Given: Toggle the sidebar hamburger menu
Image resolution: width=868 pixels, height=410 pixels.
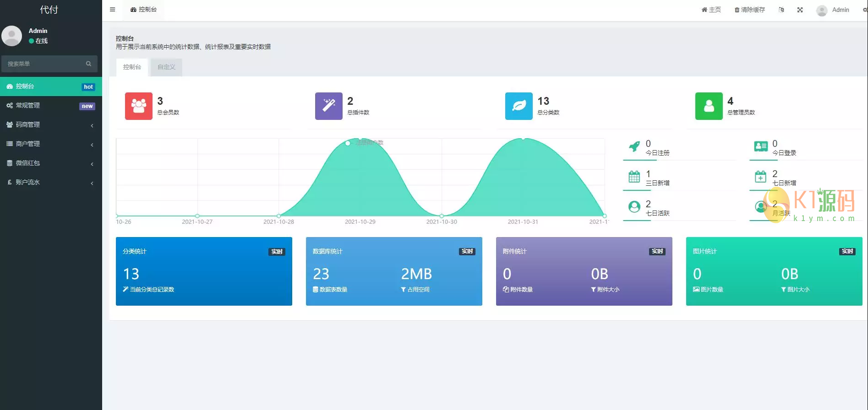Looking at the screenshot, I should tap(112, 10).
